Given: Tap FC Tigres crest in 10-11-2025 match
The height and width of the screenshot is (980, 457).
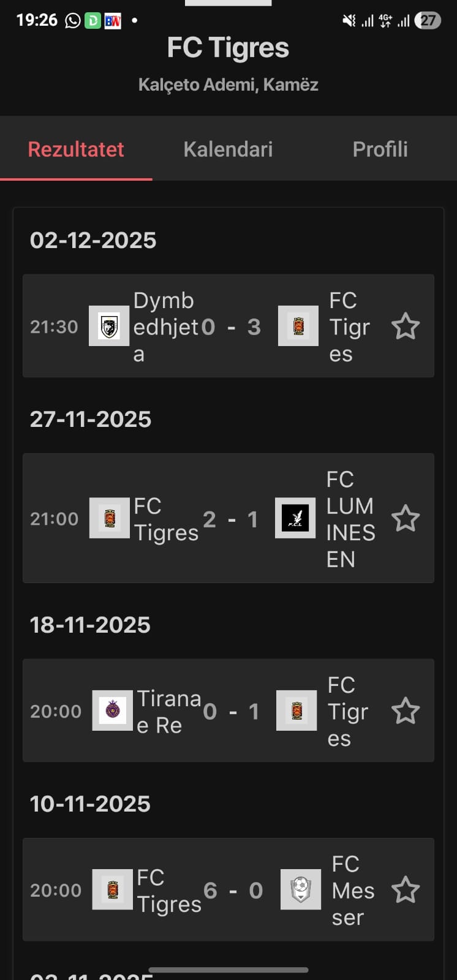Looking at the screenshot, I should (x=113, y=889).
